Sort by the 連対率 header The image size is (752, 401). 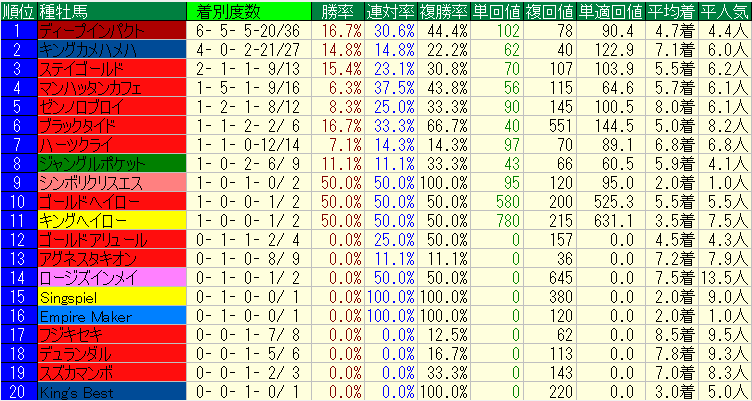tap(390, 11)
